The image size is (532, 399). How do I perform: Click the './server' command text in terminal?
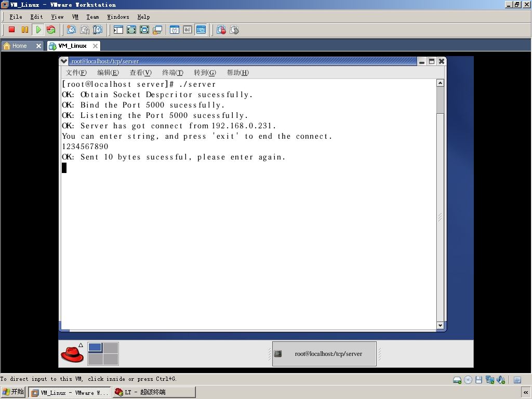[x=197, y=85]
